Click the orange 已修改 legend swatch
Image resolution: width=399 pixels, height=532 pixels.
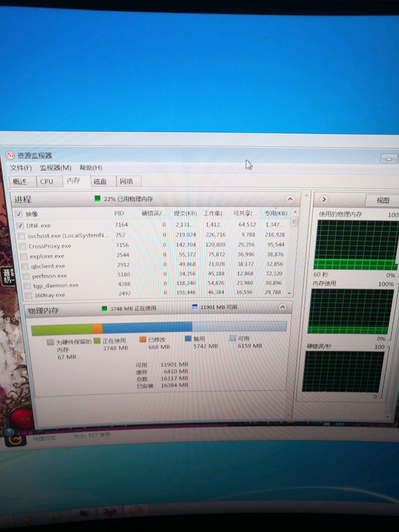(143, 339)
